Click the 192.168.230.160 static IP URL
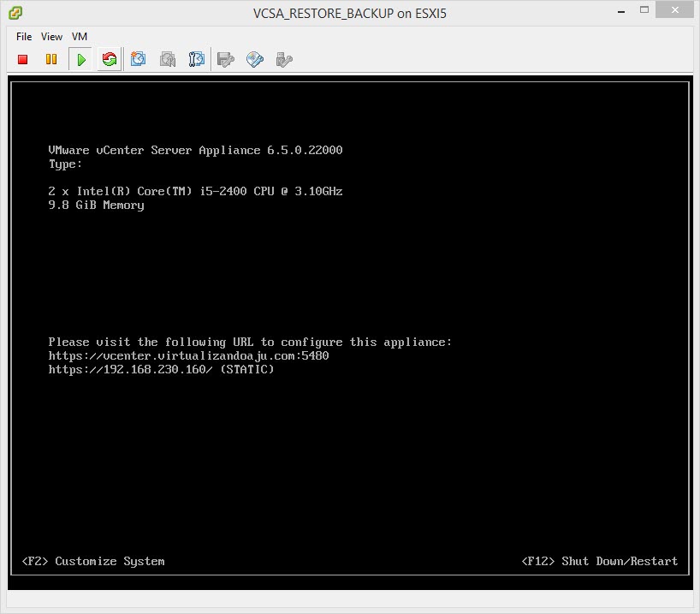 [161, 369]
